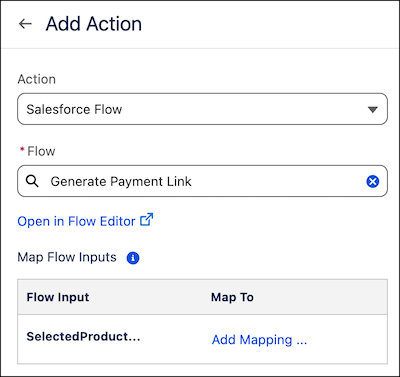400x377 pixels.
Task: Go back using the left arrow icon
Action: 25,24
